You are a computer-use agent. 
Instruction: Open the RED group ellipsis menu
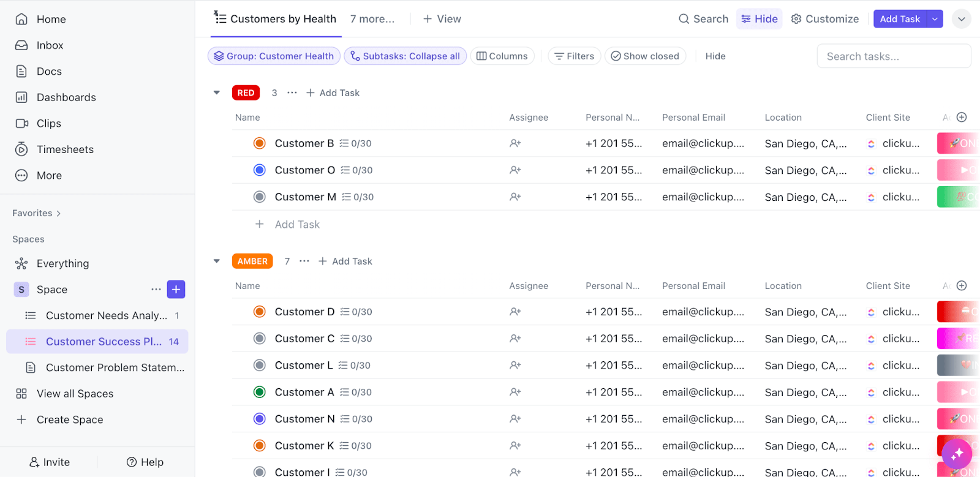(292, 93)
